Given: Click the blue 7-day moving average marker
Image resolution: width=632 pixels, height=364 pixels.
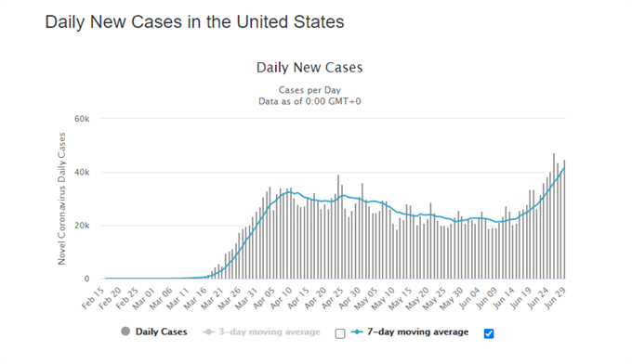Looking at the screenshot, I should coord(357,331).
